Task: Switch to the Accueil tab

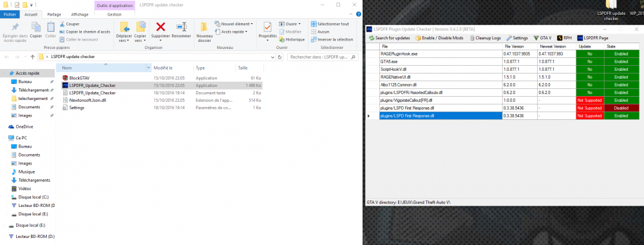Action: 30,14
